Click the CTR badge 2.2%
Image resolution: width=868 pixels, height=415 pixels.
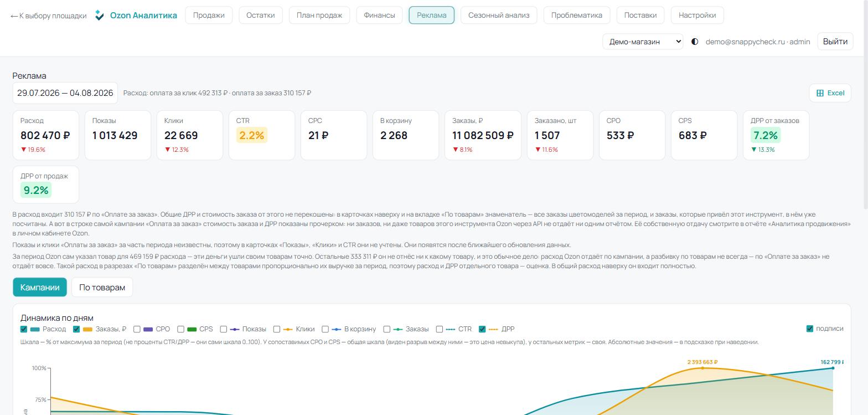point(252,135)
